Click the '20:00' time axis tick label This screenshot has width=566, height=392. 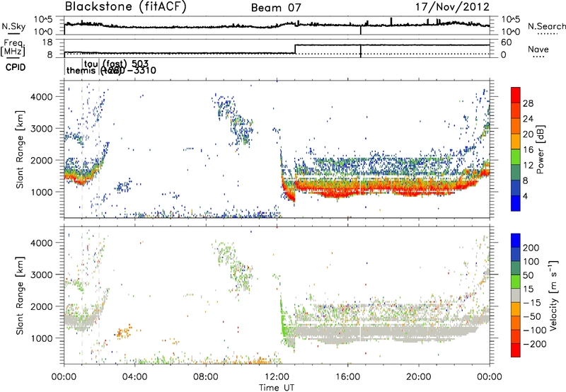[x=418, y=377]
